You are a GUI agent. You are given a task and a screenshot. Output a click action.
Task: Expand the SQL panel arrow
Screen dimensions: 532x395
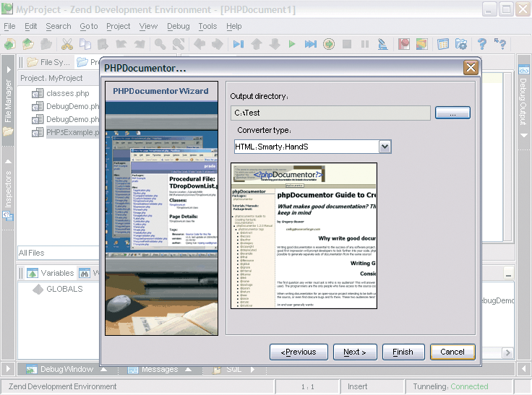(x=252, y=369)
